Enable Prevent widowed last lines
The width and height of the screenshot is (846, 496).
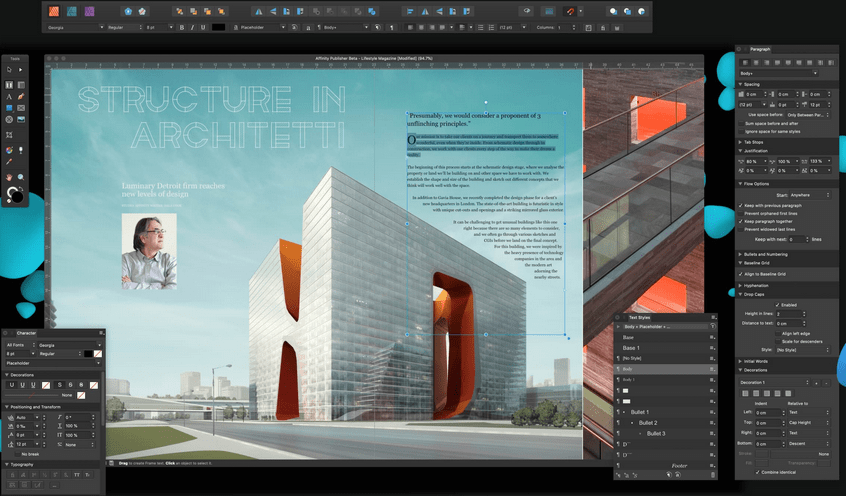click(741, 229)
